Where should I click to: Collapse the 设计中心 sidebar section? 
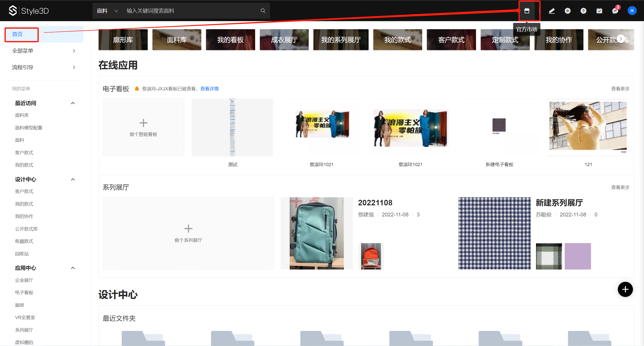pos(73,179)
